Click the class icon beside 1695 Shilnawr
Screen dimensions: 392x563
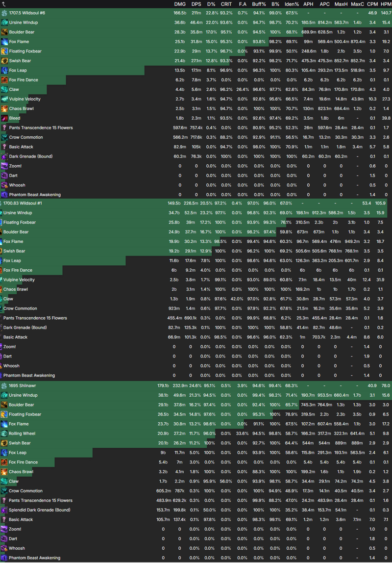pos(4,385)
